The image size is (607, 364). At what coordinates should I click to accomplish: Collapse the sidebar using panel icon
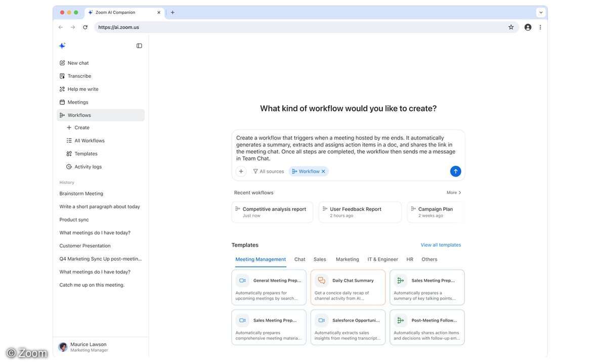coord(139,45)
